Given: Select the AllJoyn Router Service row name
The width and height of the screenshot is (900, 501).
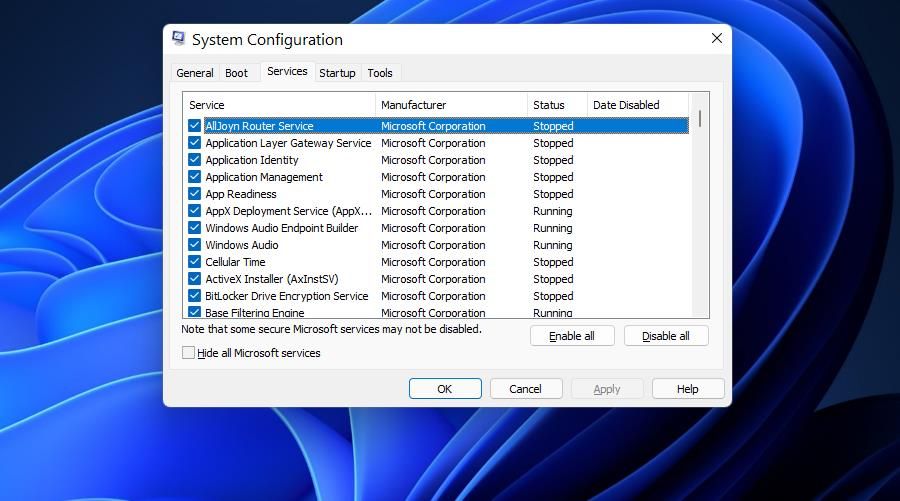Looking at the screenshot, I should 259,126.
